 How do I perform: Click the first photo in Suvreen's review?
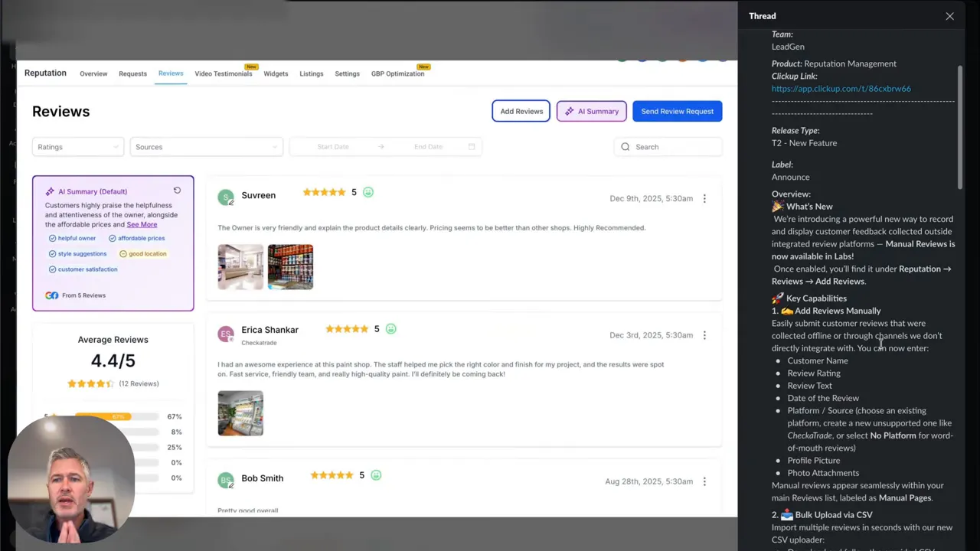tap(240, 267)
